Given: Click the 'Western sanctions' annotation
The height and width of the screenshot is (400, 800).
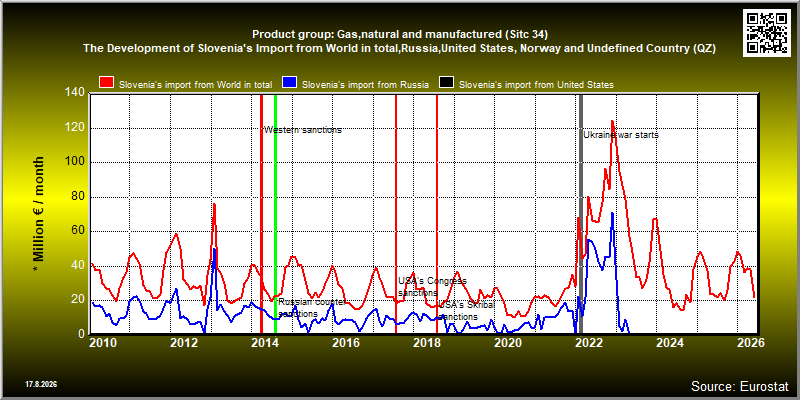Looking at the screenshot, I should pos(303,130).
